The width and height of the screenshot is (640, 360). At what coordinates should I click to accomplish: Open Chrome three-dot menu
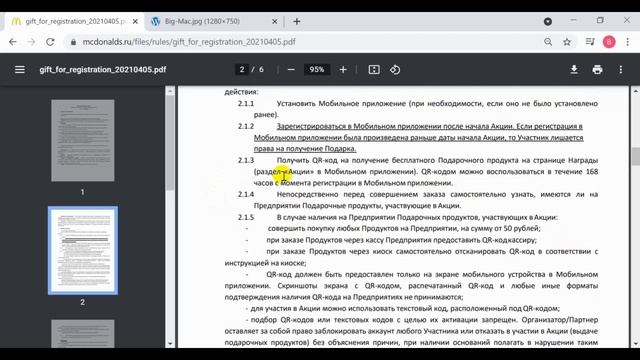click(x=628, y=42)
